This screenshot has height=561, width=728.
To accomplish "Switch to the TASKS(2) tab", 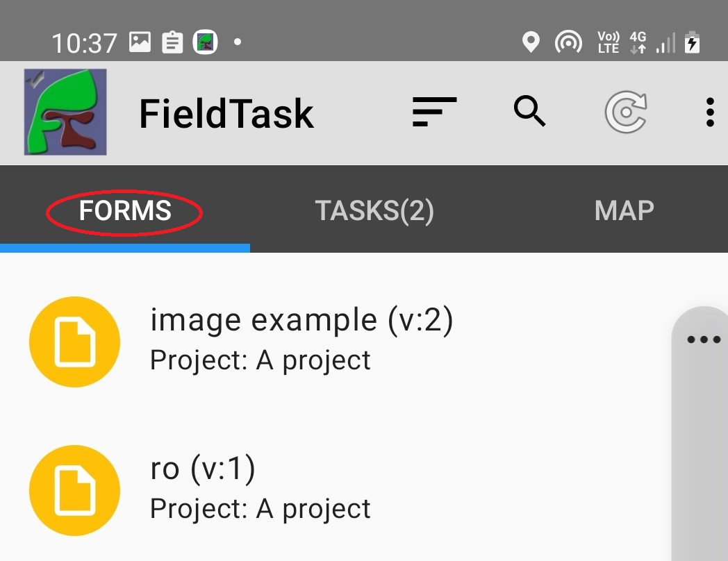I will click(x=374, y=210).
